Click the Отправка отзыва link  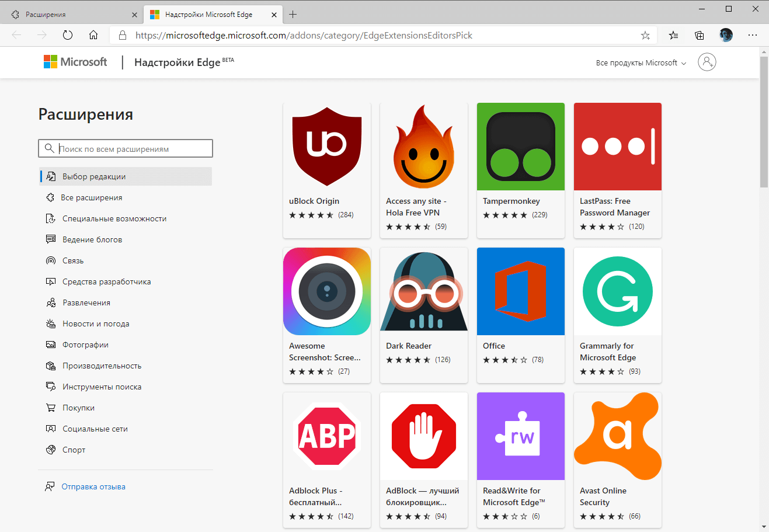[x=93, y=486]
